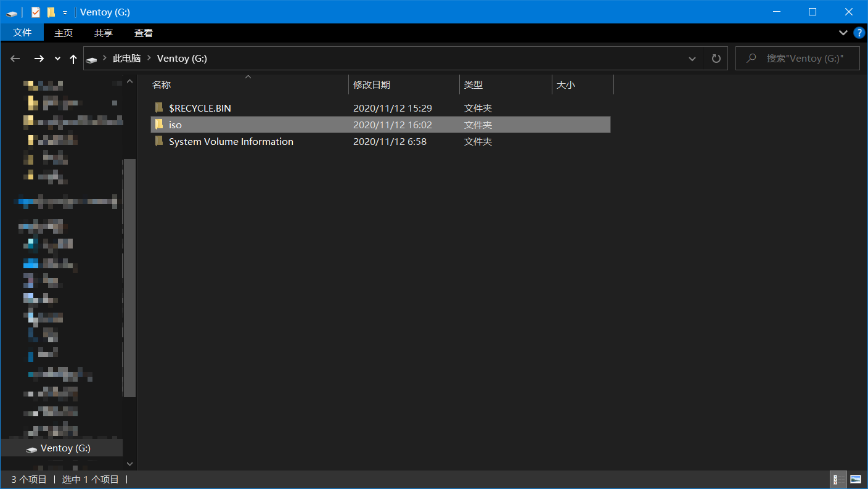Screen dimensions: 868x489
Task: Switch to large icons view layout
Action: [855, 479]
